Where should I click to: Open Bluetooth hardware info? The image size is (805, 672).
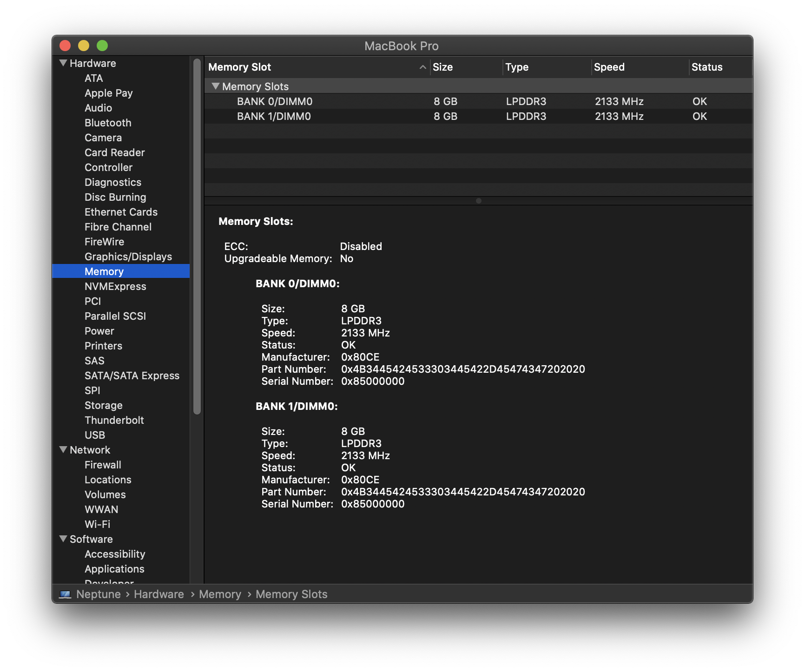[x=108, y=123]
